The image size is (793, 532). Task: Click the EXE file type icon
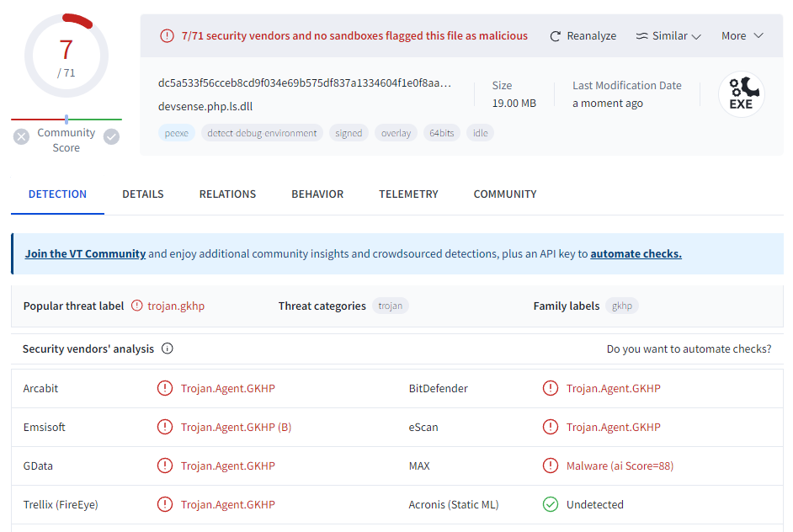[x=741, y=94]
